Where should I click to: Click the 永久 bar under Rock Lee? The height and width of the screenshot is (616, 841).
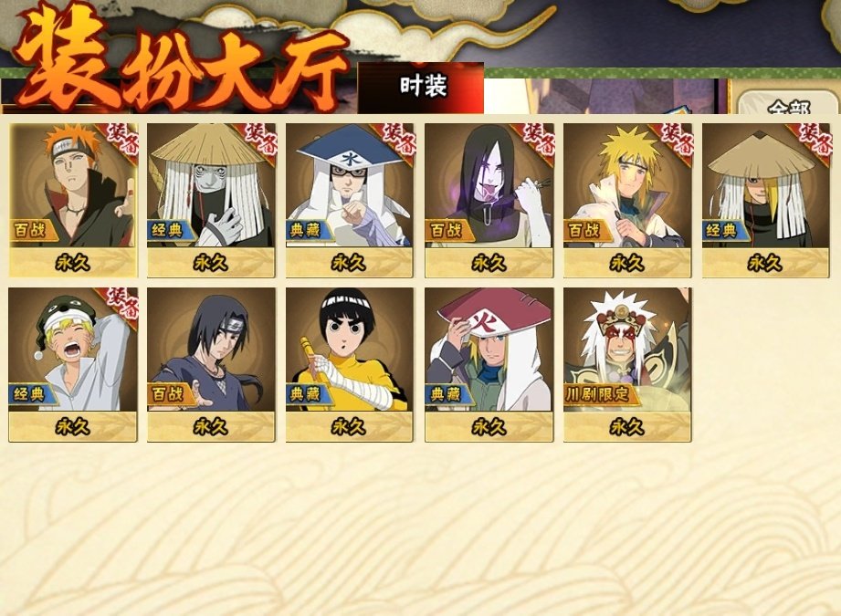click(350, 427)
